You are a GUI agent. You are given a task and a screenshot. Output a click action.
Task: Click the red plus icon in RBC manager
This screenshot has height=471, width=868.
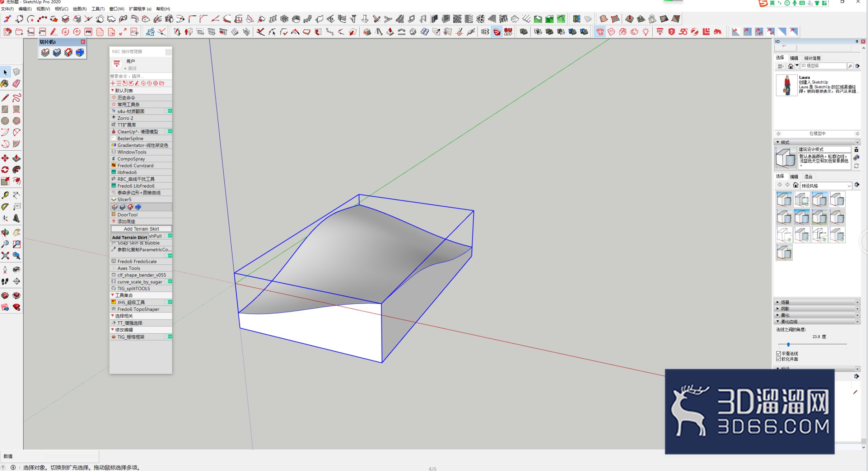click(113, 83)
